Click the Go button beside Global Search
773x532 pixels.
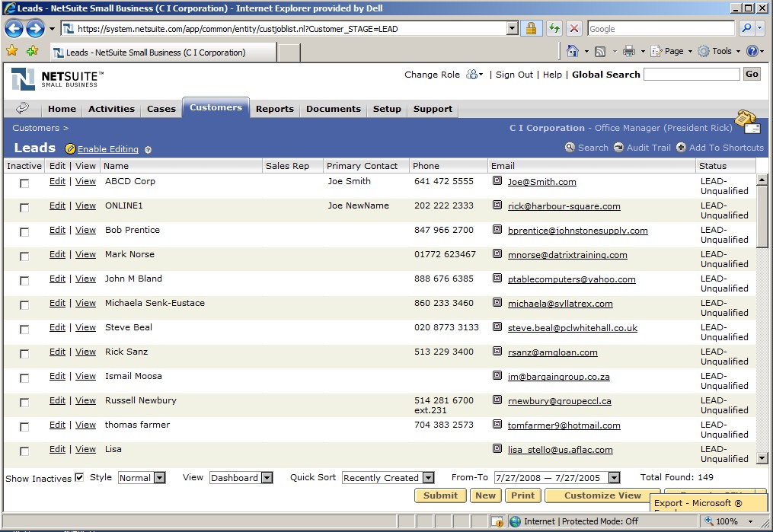point(752,75)
